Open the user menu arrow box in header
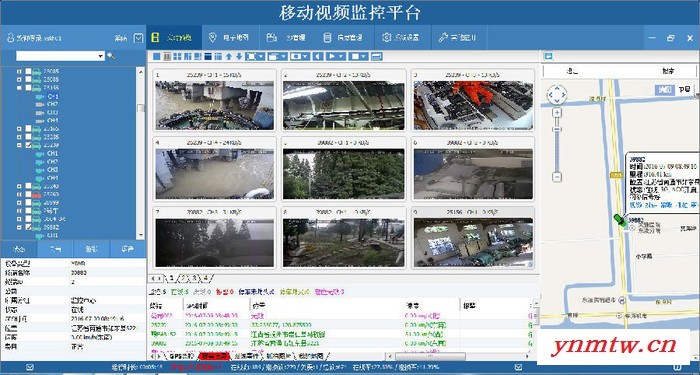The image size is (700, 375). pos(138,38)
